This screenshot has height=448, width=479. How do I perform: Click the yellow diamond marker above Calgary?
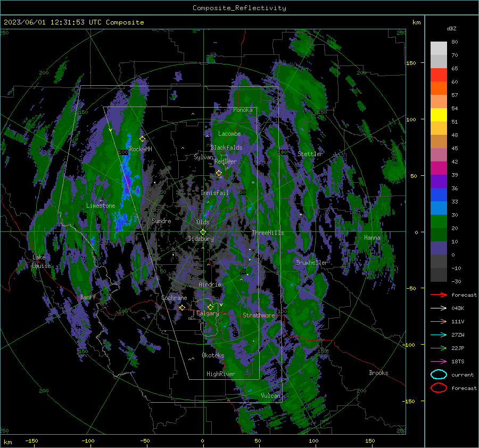click(x=210, y=307)
